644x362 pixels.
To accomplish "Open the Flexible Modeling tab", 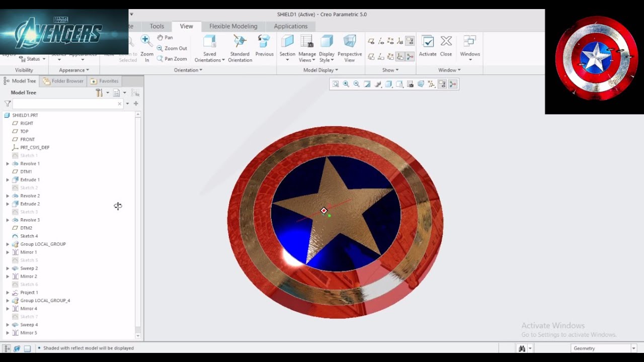I will coord(233,26).
